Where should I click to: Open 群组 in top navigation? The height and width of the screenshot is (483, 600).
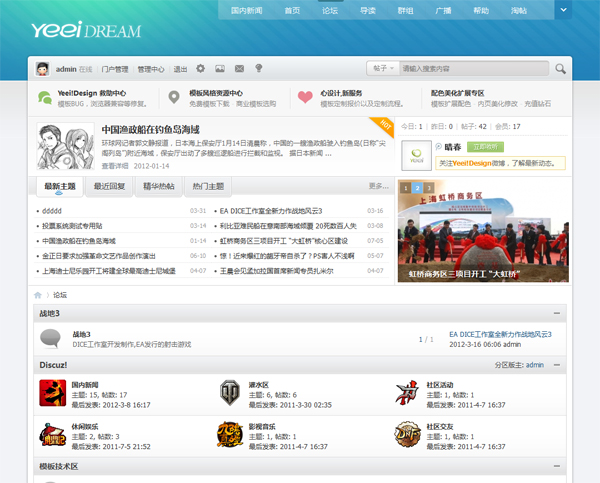(x=405, y=11)
